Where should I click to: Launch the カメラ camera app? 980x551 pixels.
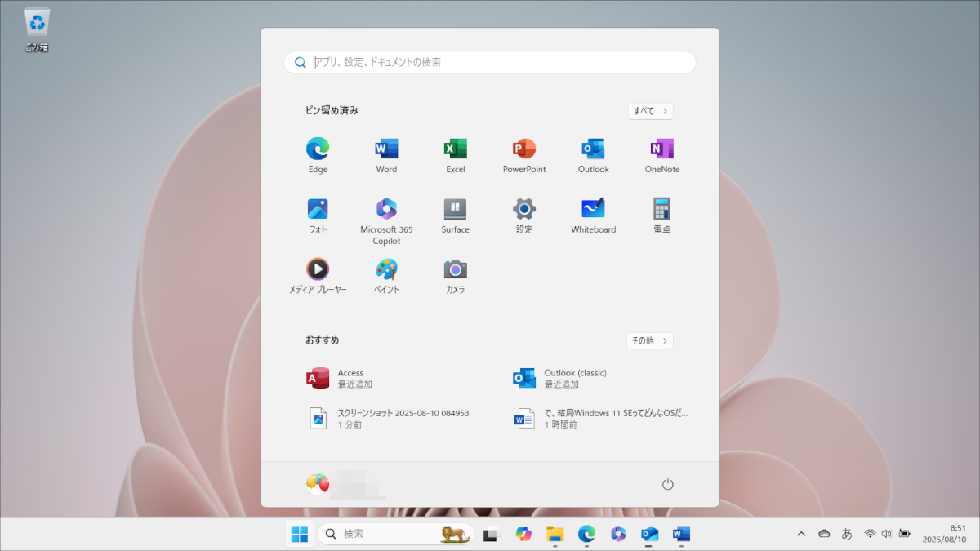coord(456,276)
